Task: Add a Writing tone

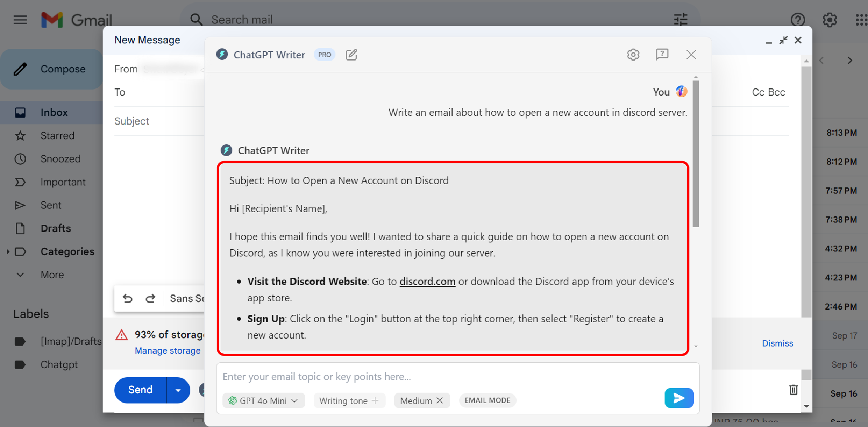Action: coord(349,401)
